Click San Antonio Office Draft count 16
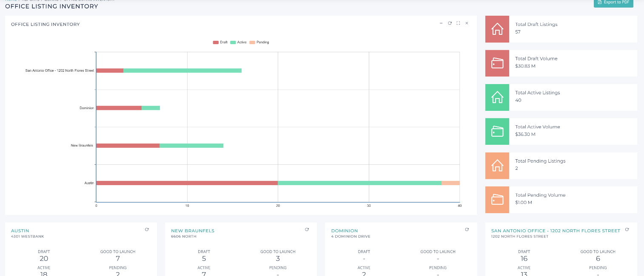The width and height of the screenshot is (644, 276). click(524, 259)
